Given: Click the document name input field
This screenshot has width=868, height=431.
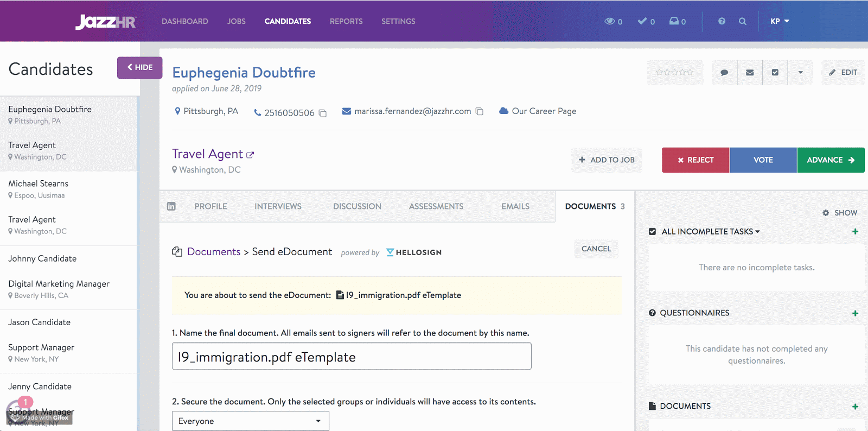Looking at the screenshot, I should pyautogui.click(x=352, y=356).
